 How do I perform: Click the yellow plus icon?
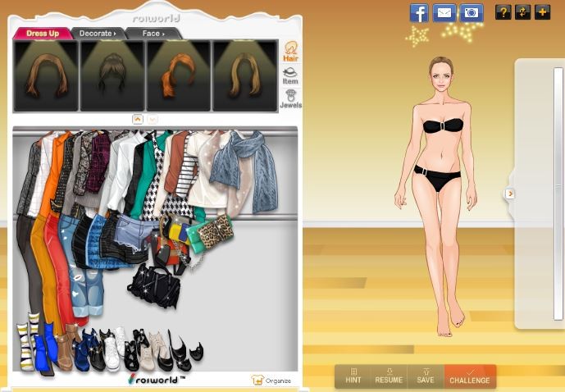click(x=542, y=12)
